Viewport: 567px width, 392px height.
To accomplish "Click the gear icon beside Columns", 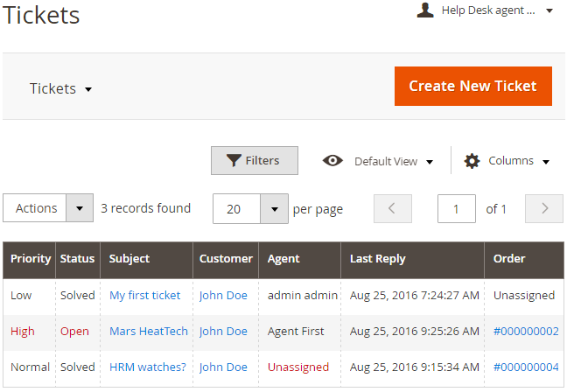I will 472,161.
